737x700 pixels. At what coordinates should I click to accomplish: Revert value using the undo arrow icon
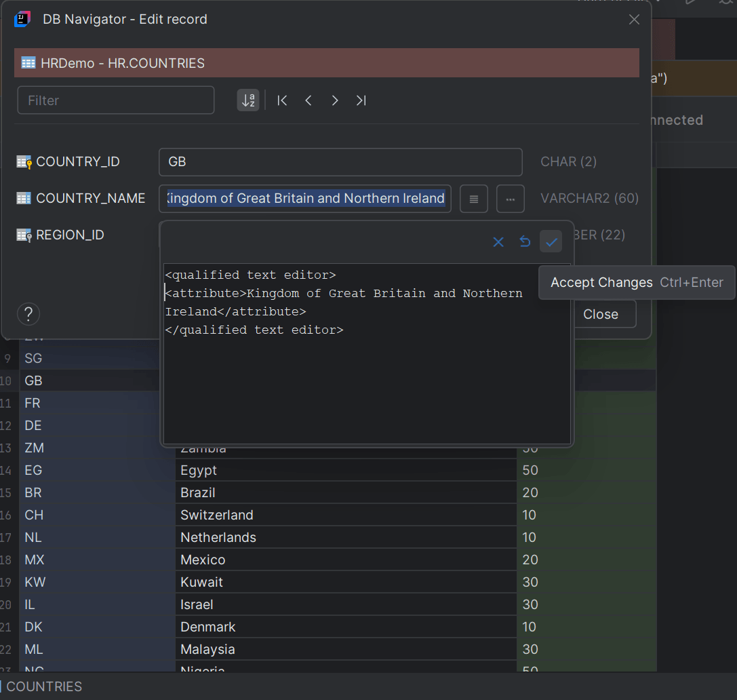524,241
